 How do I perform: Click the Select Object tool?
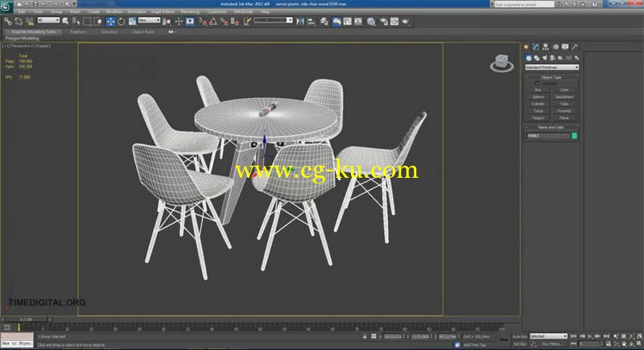pyautogui.click(x=65, y=22)
